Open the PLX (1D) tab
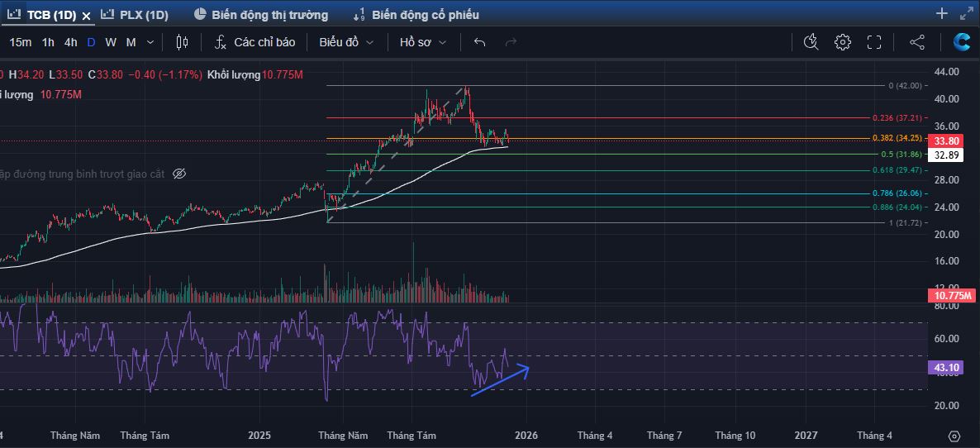The image size is (980, 448). click(x=135, y=15)
